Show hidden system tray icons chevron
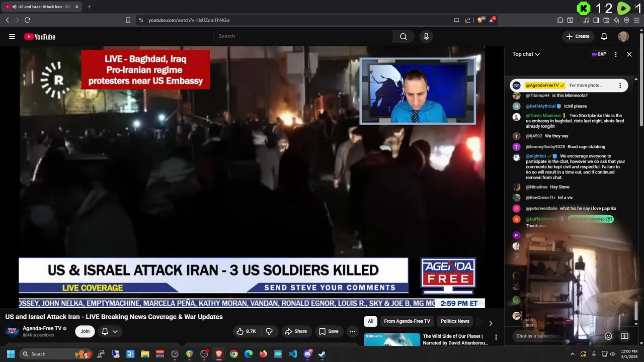This screenshot has width=644, height=362. [x=572, y=354]
